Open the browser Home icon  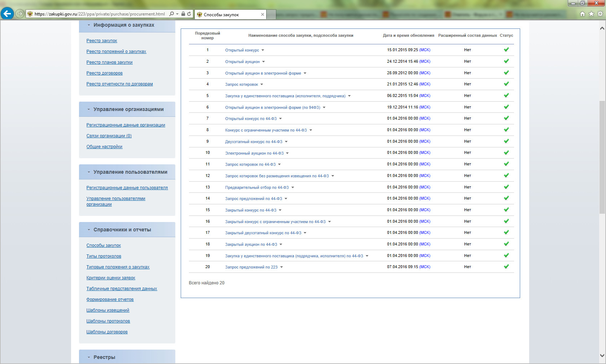[x=582, y=14]
